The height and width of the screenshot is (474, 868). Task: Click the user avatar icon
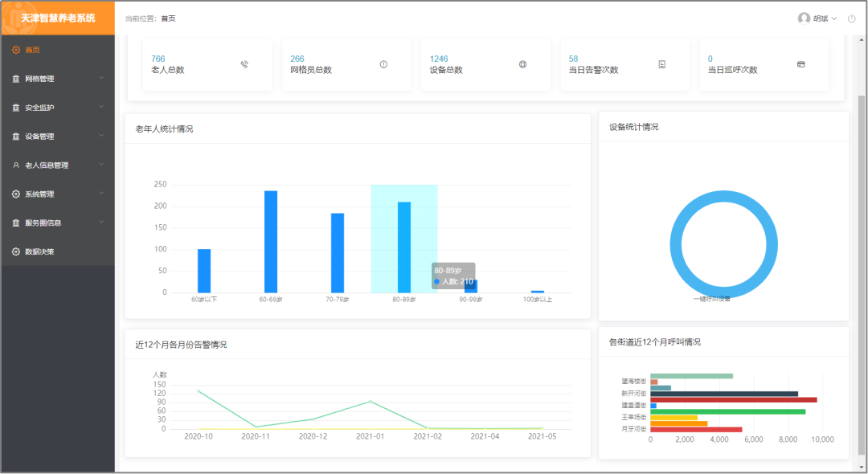click(x=804, y=18)
